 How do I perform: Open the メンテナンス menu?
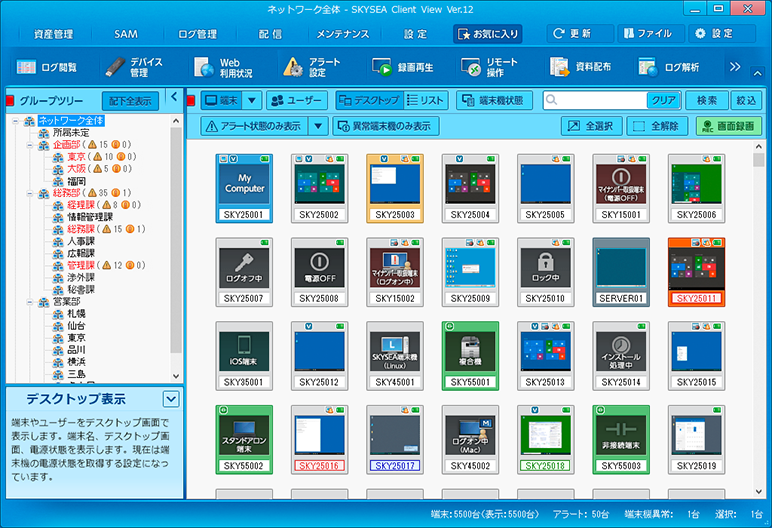pyautogui.click(x=343, y=33)
